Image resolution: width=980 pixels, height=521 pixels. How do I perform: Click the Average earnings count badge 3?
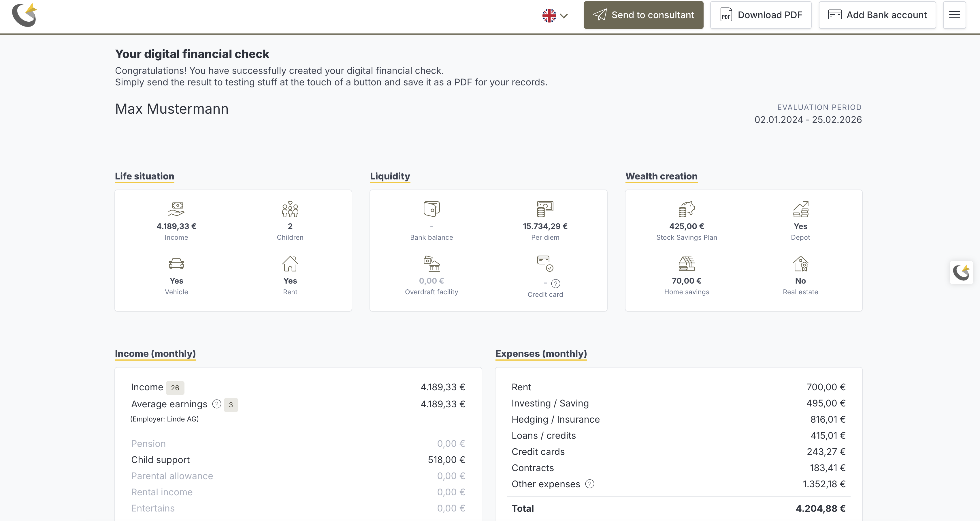click(x=231, y=405)
